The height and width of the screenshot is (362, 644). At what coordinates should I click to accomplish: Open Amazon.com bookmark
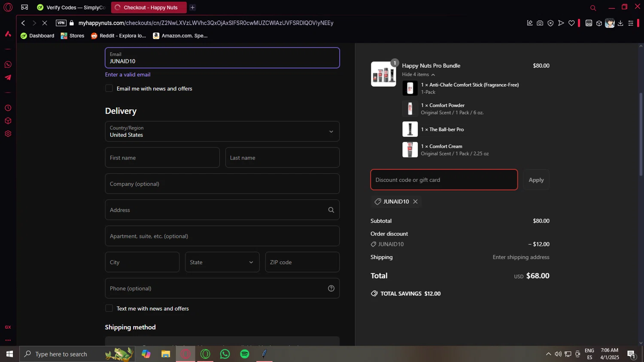point(180,36)
